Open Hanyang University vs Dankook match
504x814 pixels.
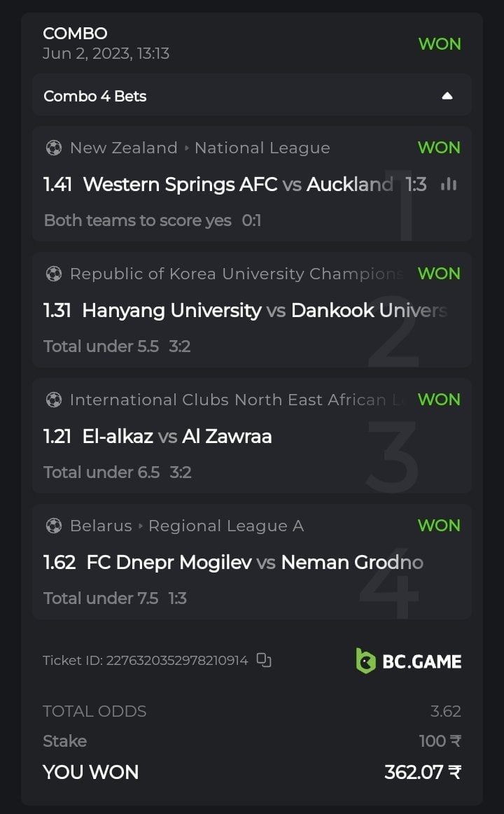pos(264,311)
